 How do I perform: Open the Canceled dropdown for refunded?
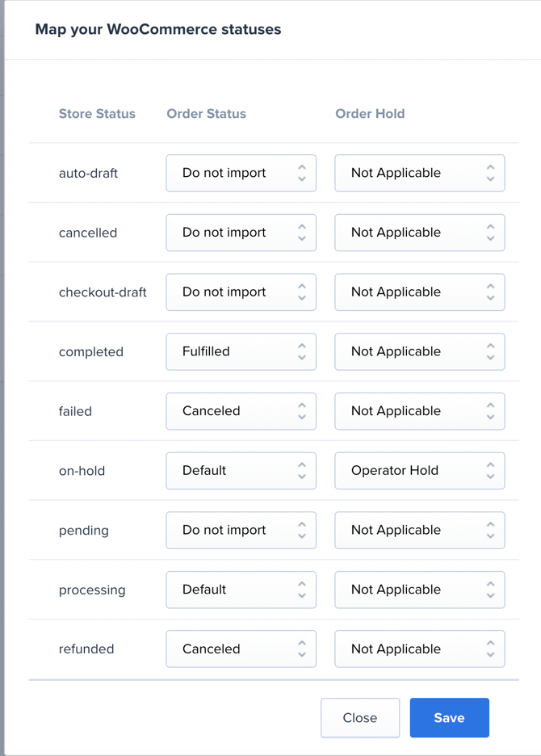pyautogui.click(x=241, y=649)
